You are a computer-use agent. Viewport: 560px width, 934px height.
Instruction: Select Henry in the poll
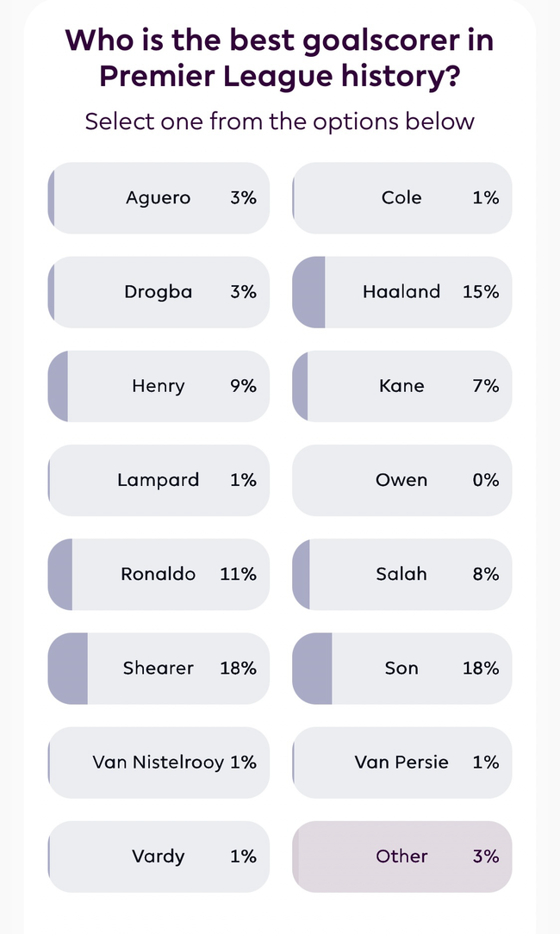[x=159, y=386]
